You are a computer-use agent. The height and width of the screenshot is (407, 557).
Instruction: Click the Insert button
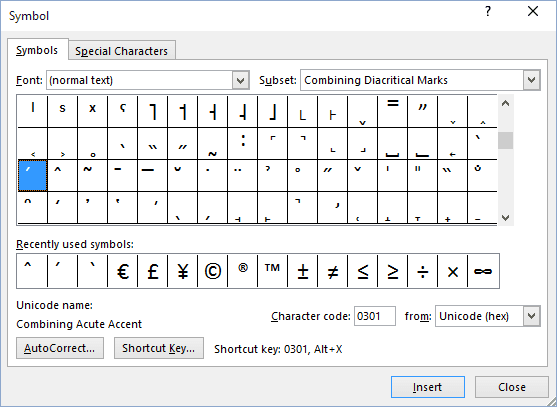point(428,387)
